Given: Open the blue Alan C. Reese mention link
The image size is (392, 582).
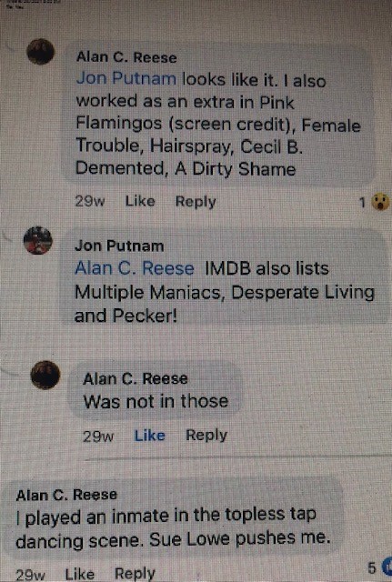Looking at the screenshot, I should point(135,268).
